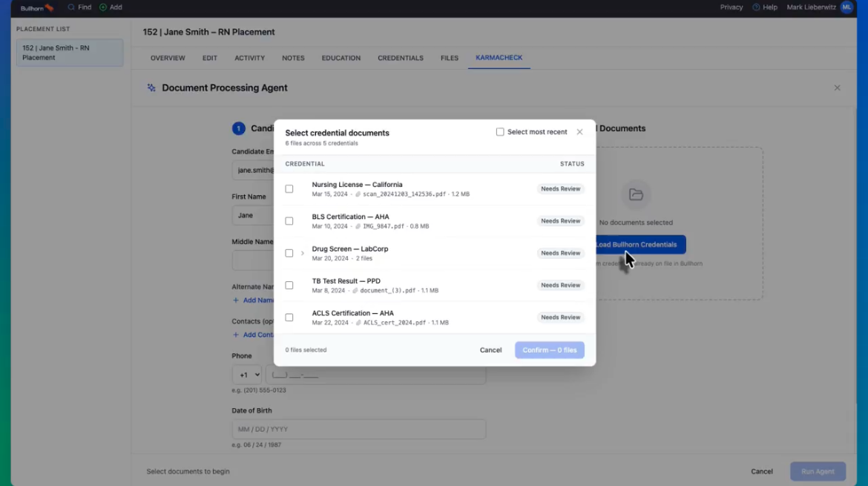Switch to the Activity tab

click(x=250, y=58)
